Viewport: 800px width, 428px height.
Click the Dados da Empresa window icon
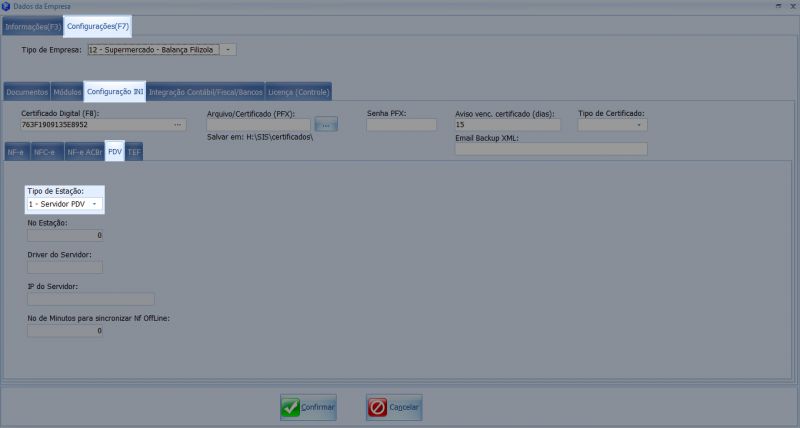8,7
